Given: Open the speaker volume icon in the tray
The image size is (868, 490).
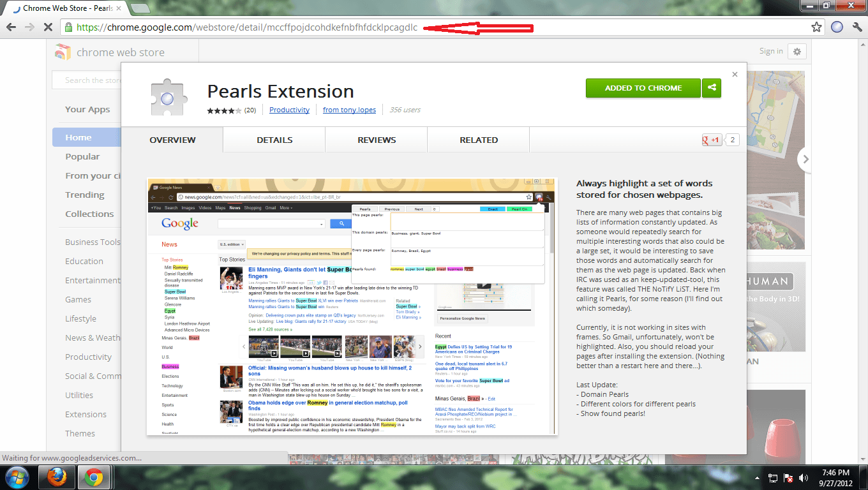Looking at the screenshot, I should click(804, 477).
